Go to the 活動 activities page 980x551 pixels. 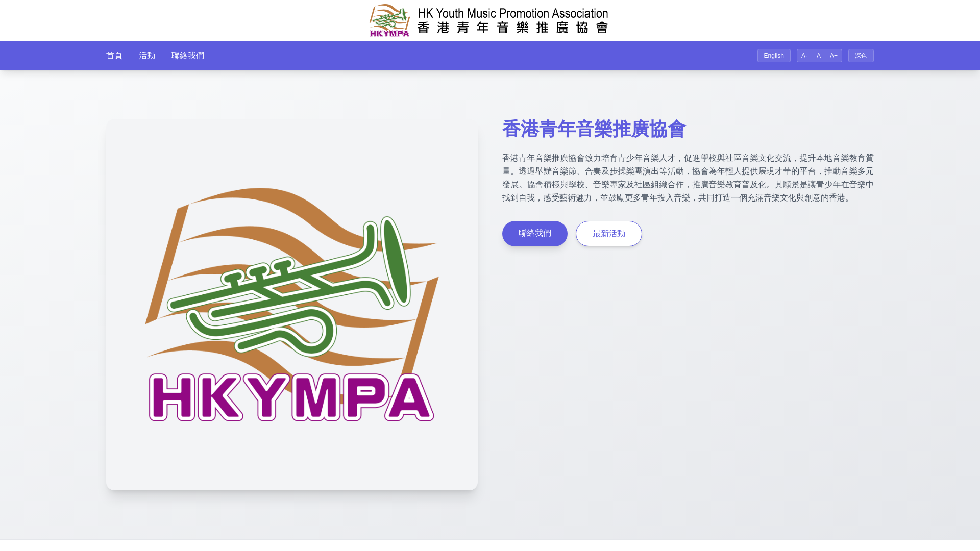(147, 56)
